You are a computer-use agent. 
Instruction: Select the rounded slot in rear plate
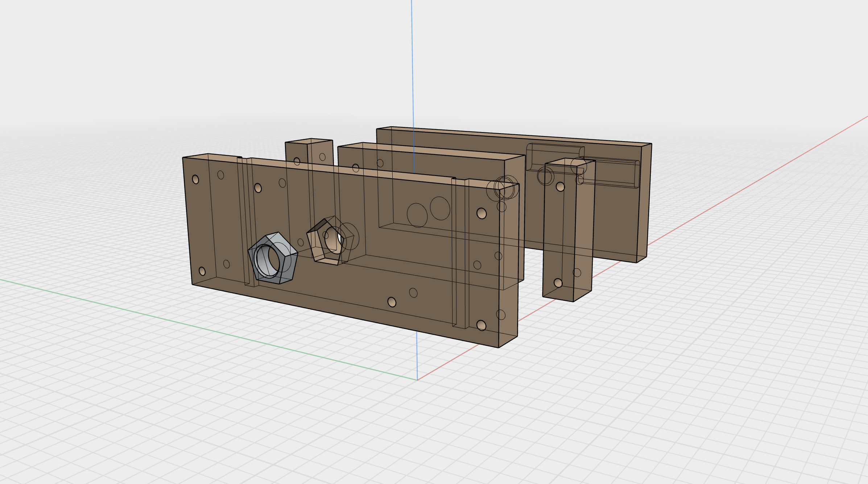pyautogui.click(x=583, y=165)
